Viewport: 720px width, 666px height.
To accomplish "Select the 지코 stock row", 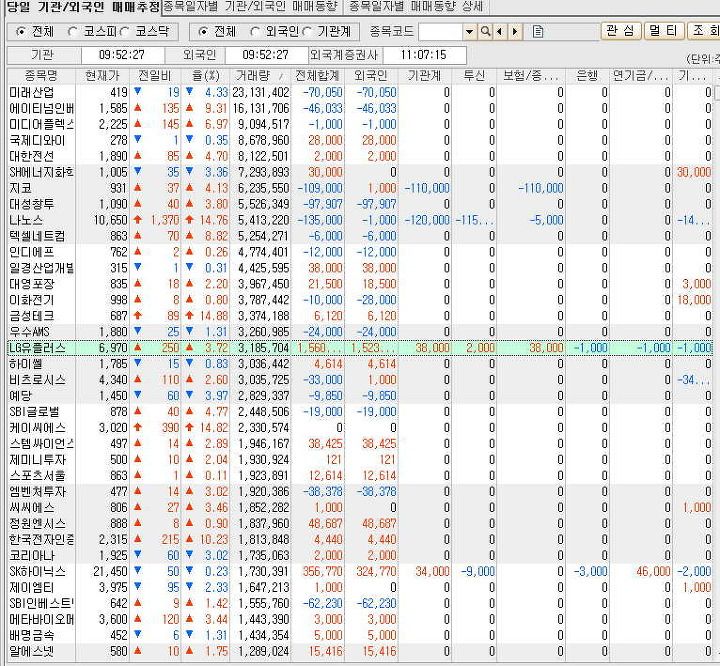I will tap(360, 188).
